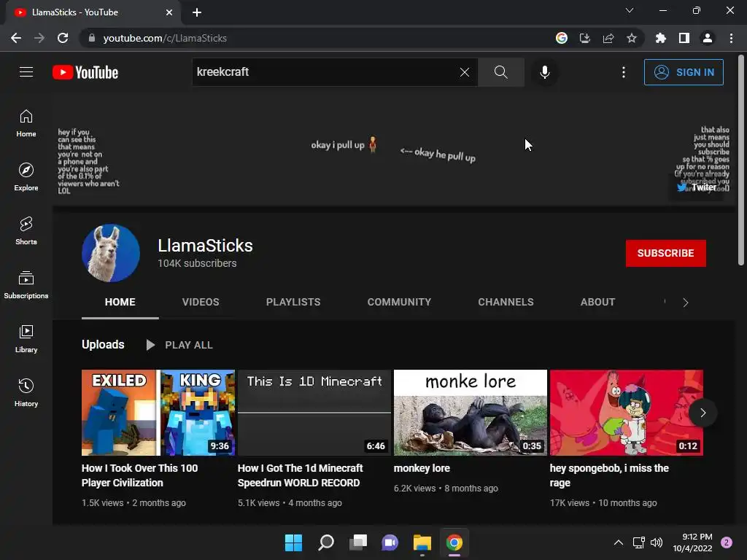Switch to the COMMUNITY tab

(399, 302)
